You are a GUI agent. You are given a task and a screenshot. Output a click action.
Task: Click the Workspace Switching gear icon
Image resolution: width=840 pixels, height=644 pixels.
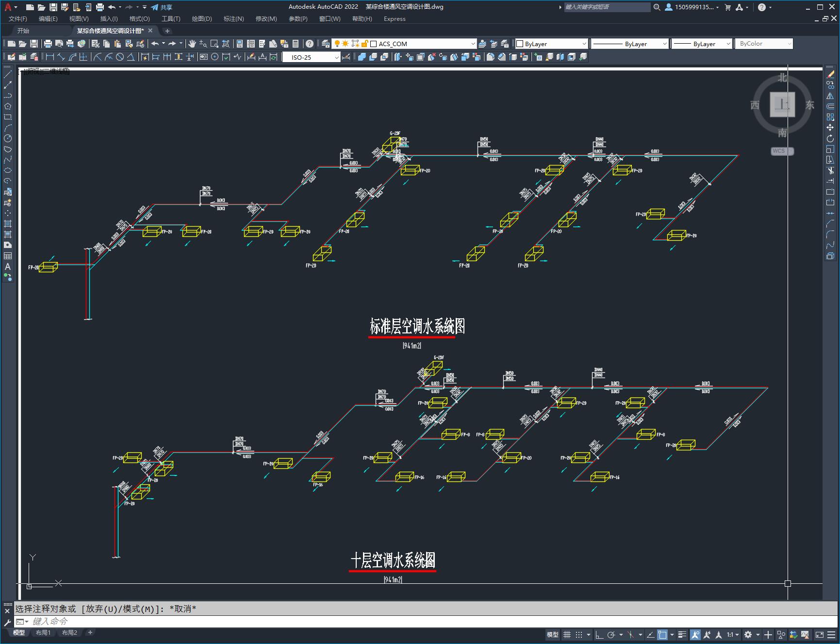click(x=748, y=634)
